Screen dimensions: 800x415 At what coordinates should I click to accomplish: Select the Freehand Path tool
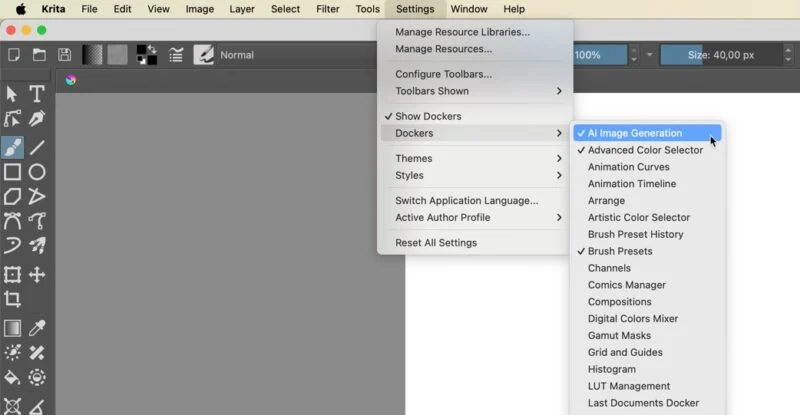pos(37,221)
